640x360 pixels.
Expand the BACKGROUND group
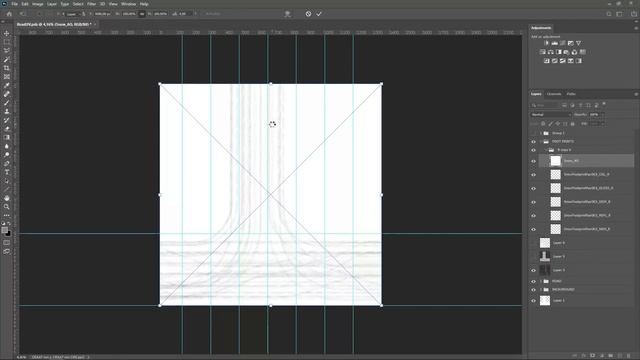(x=541, y=290)
